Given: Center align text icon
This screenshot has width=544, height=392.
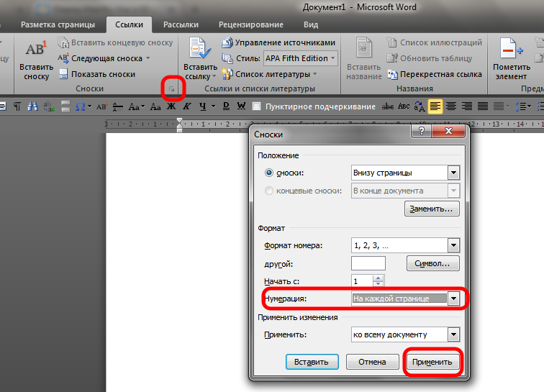Looking at the screenshot, I should coord(451,106).
